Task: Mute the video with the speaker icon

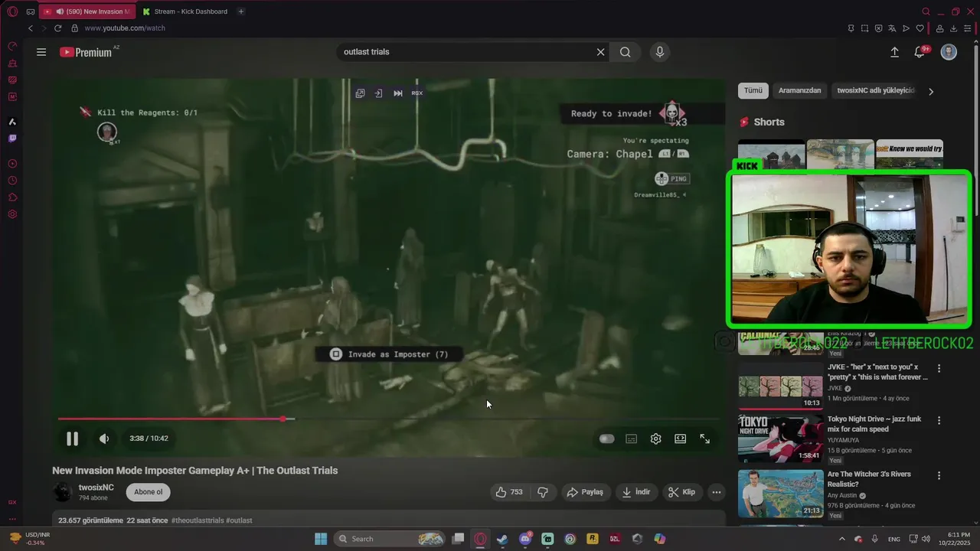Action: click(104, 439)
